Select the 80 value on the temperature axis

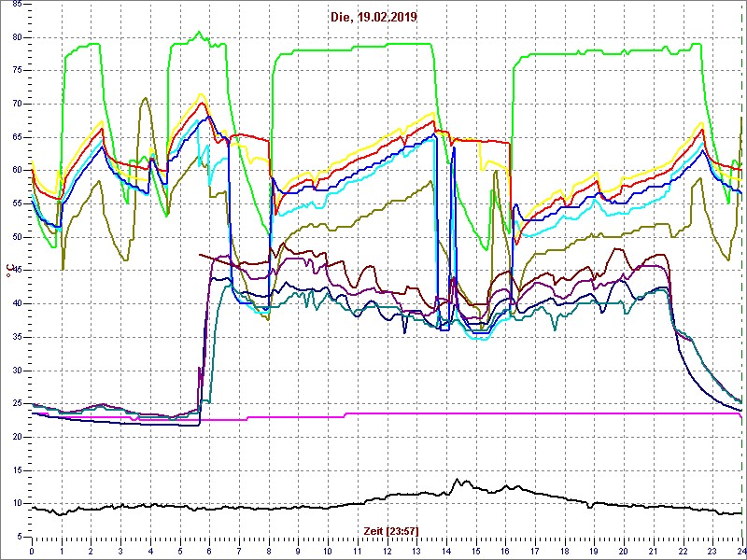point(16,37)
